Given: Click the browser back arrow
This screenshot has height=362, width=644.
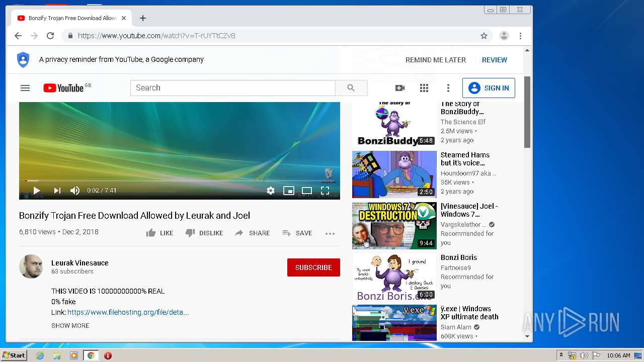Looking at the screenshot, I should 18,36.
